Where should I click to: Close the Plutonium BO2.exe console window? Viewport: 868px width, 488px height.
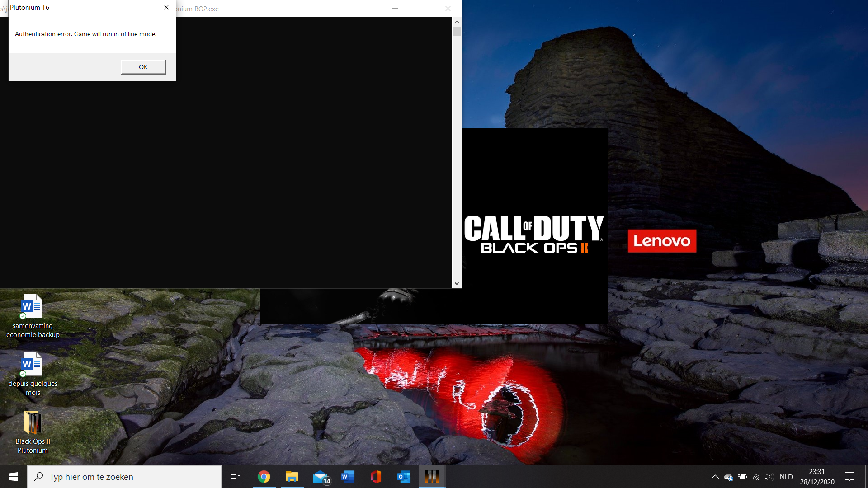pyautogui.click(x=448, y=9)
